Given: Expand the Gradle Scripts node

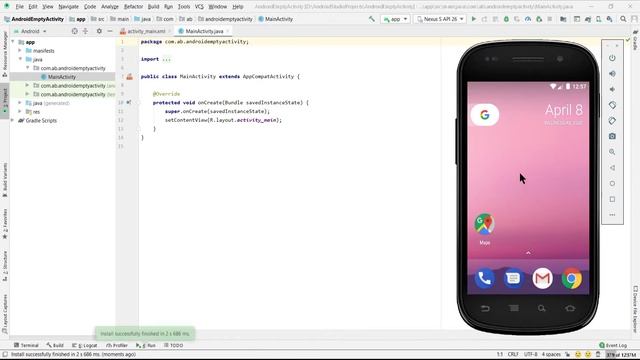Looking at the screenshot, I should coord(13,120).
